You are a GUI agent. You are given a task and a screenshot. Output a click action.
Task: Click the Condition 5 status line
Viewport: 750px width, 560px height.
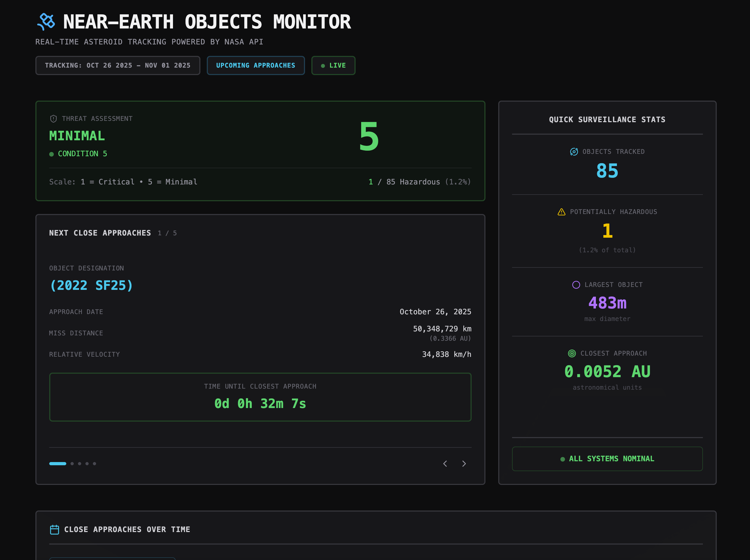(78, 154)
